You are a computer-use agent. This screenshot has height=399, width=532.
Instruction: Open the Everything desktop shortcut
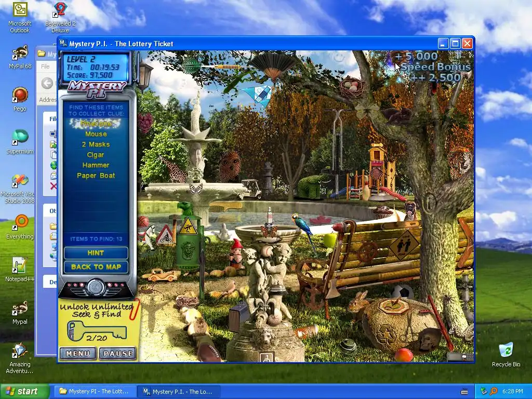click(x=20, y=227)
